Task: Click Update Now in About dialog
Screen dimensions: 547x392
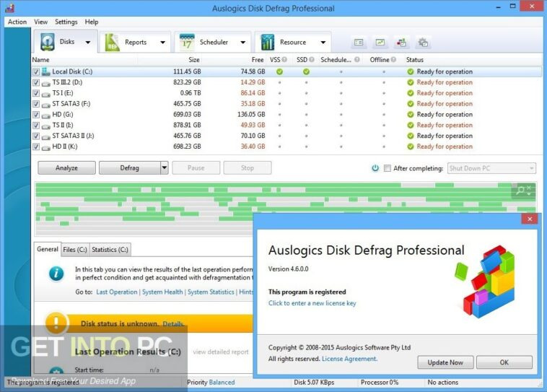Action: click(445, 362)
